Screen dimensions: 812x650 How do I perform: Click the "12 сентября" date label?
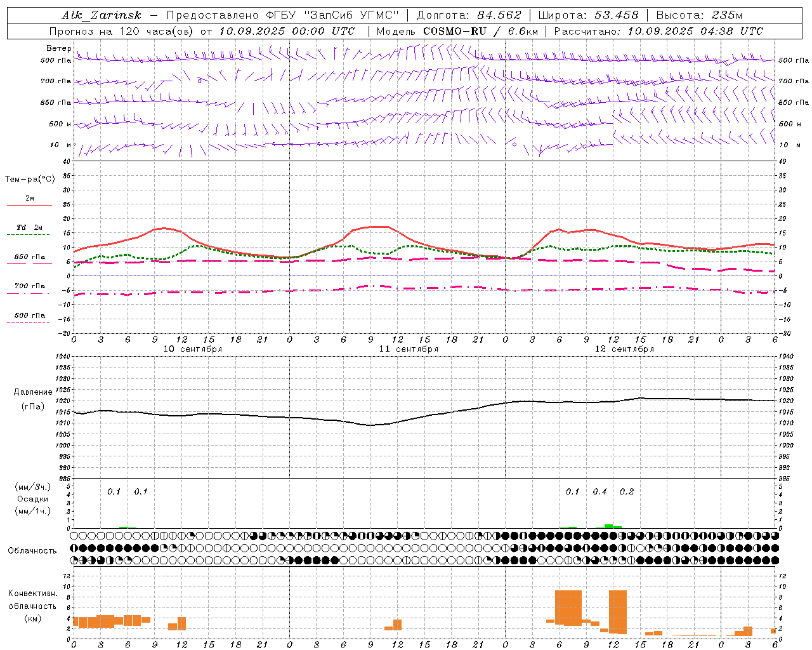click(x=624, y=349)
